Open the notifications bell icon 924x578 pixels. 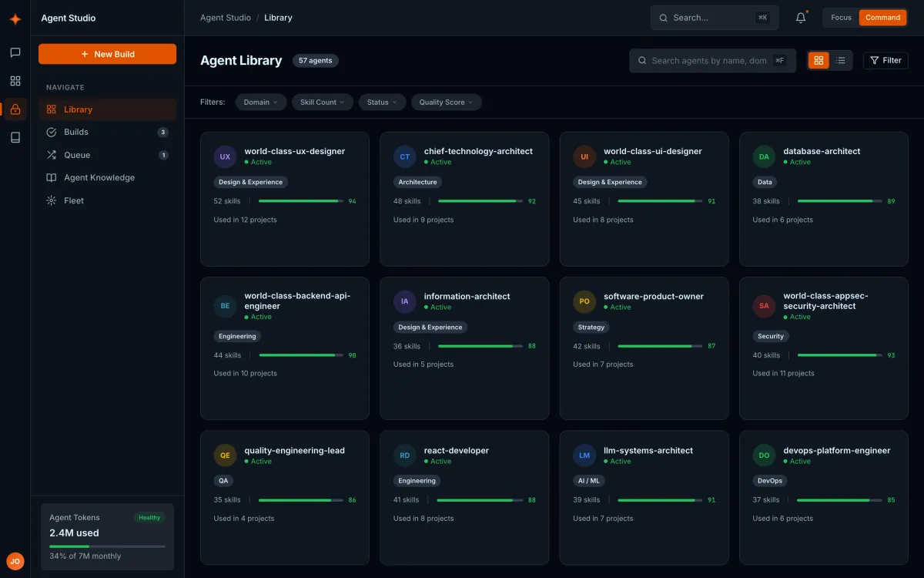tap(801, 18)
